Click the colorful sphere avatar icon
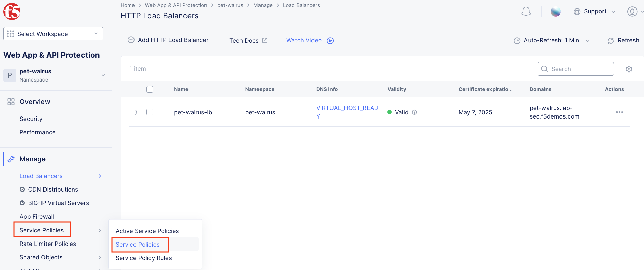644x270 pixels. point(556,12)
